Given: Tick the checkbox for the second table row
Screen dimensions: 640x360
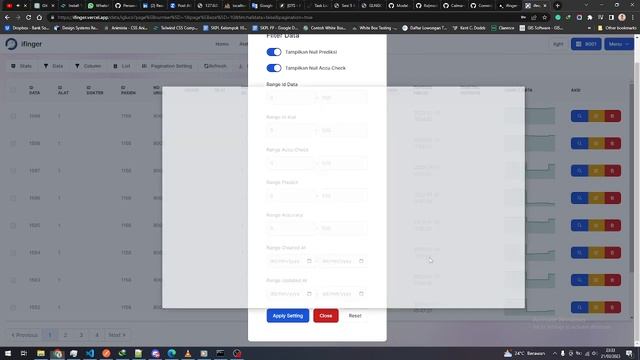Looking at the screenshot, I should tap(13, 144).
